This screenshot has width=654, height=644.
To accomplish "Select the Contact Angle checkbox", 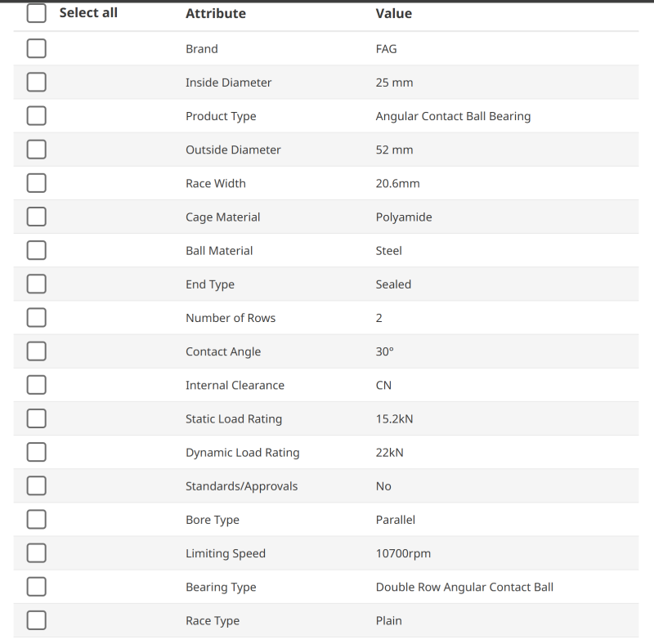I will [x=36, y=351].
